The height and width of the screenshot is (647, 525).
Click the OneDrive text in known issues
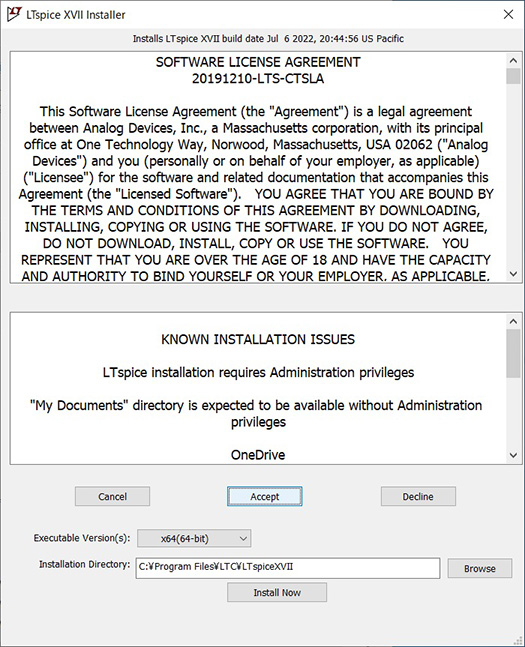click(x=258, y=455)
